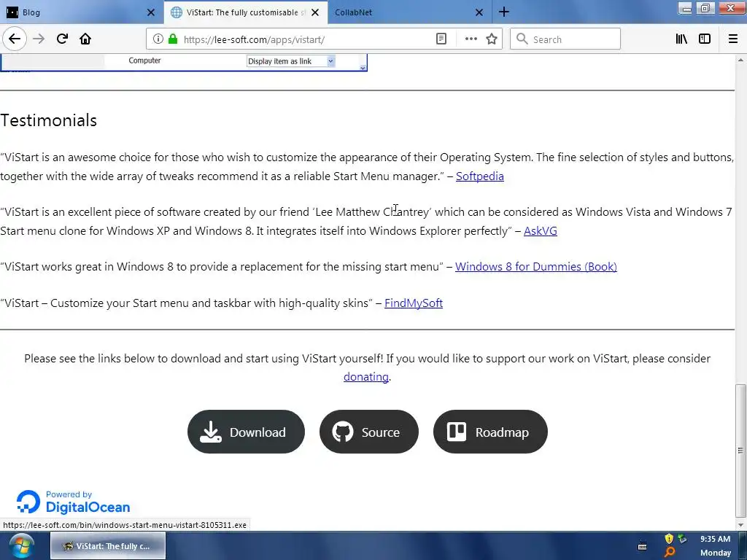747x560 pixels.
Task: Click the scrollbar down arrow
Action: click(x=740, y=525)
